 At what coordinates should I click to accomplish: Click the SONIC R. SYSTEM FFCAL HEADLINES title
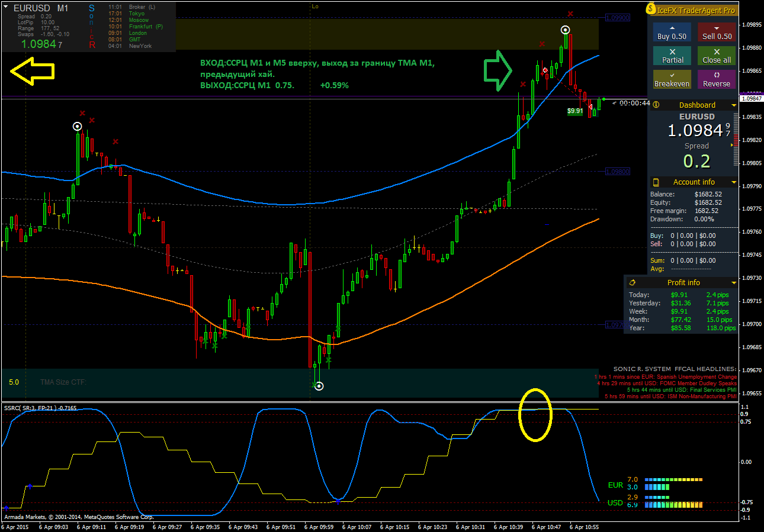point(675,369)
